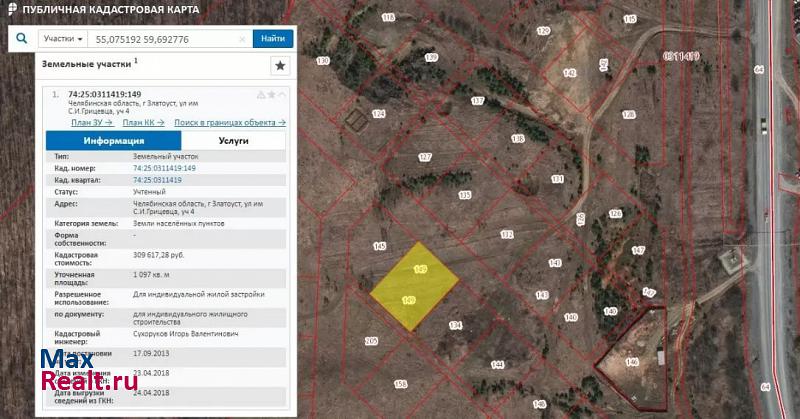
Task: Click the yellow highlighted parcel 149 on map
Action: click(414, 288)
